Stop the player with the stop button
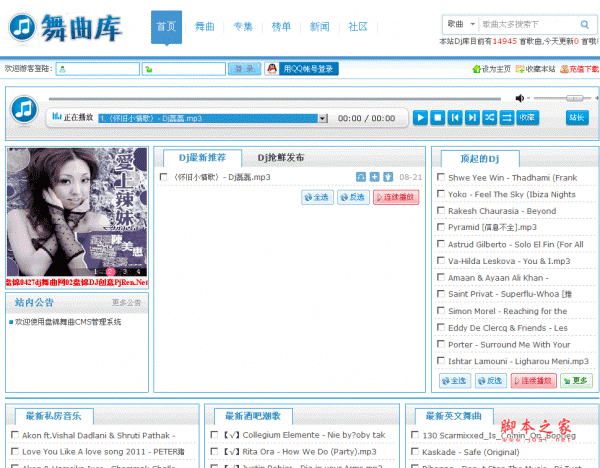Viewport: 600px width, 468px height. (438, 117)
